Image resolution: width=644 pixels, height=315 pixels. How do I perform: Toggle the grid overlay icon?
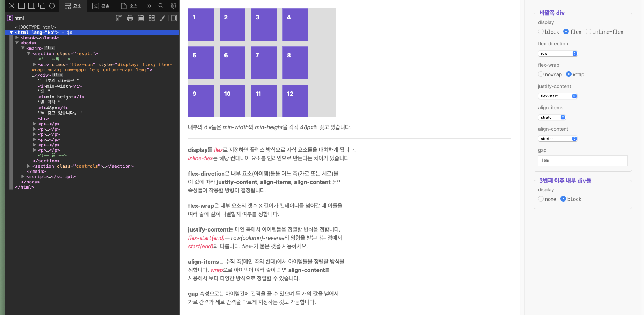coord(151,18)
